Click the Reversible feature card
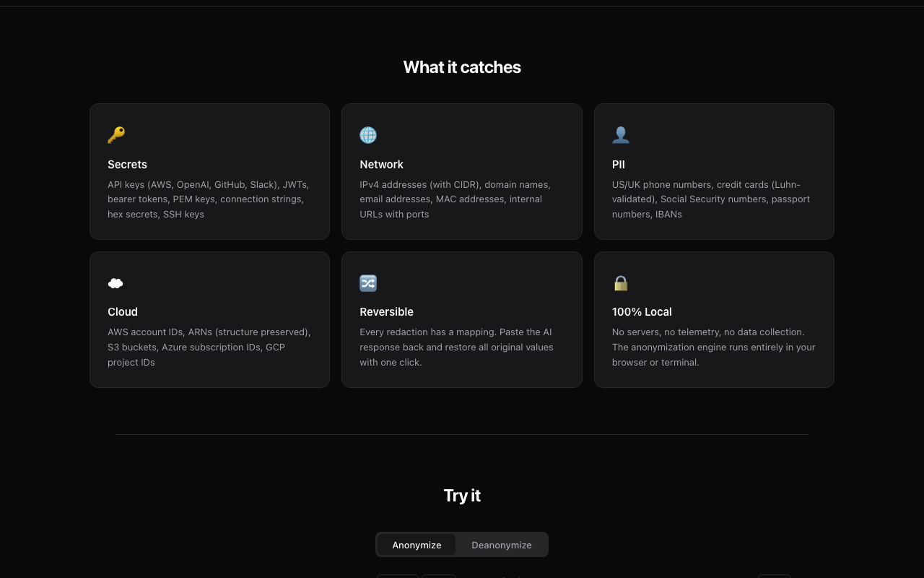The width and height of the screenshot is (924, 578). (462, 319)
